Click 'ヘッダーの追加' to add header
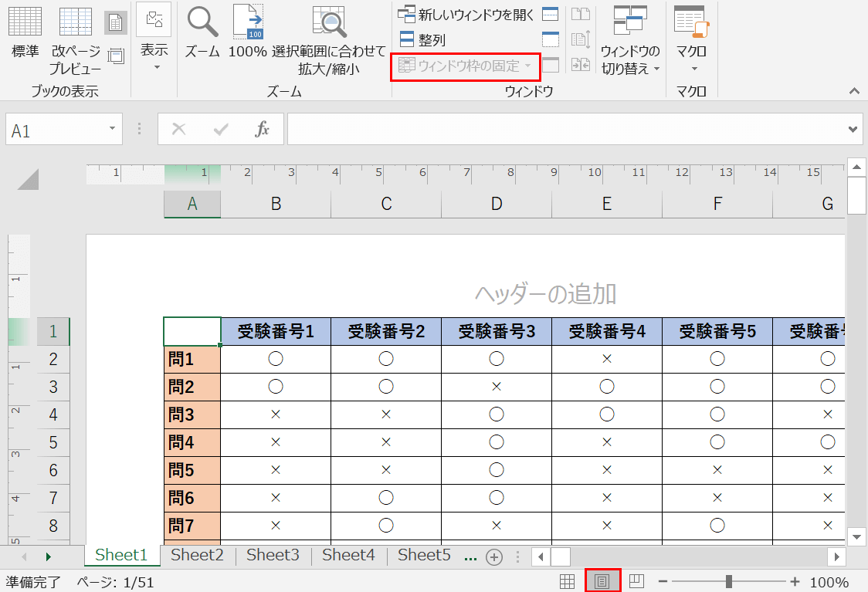868x592 pixels. pyautogui.click(x=544, y=293)
